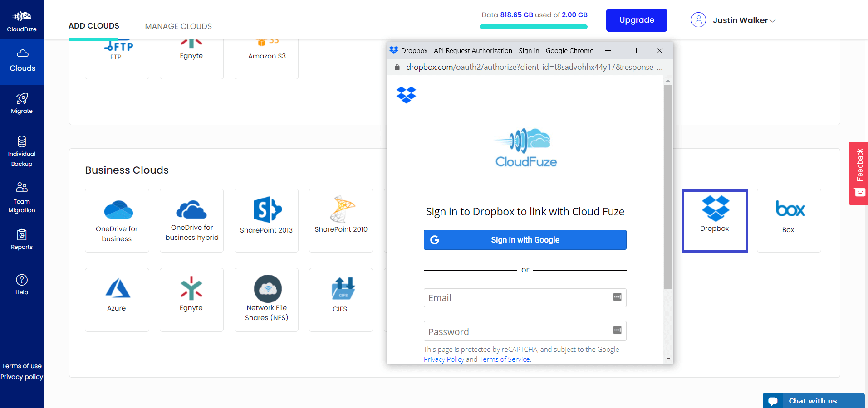
Task: Click the lock icon in popup address bar
Action: [397, 67]
